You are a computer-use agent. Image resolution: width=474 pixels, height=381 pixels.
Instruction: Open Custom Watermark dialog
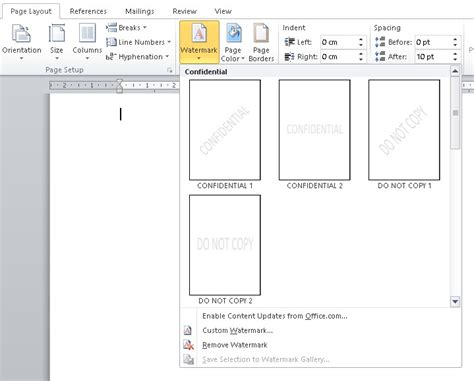238,330
